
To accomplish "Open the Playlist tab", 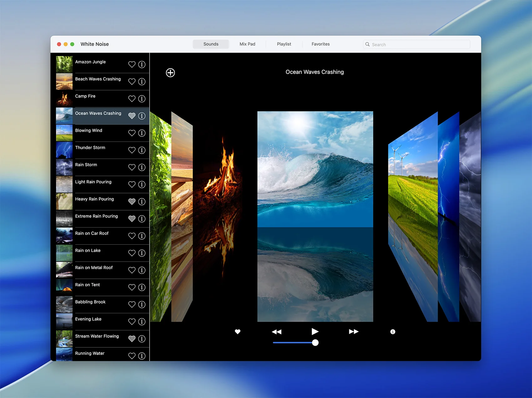I will [284, 44].
